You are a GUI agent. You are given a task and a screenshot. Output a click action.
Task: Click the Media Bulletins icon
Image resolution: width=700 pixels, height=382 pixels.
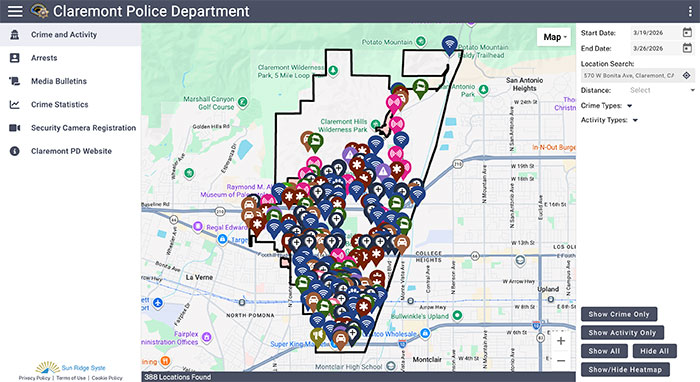coord(15,81)
